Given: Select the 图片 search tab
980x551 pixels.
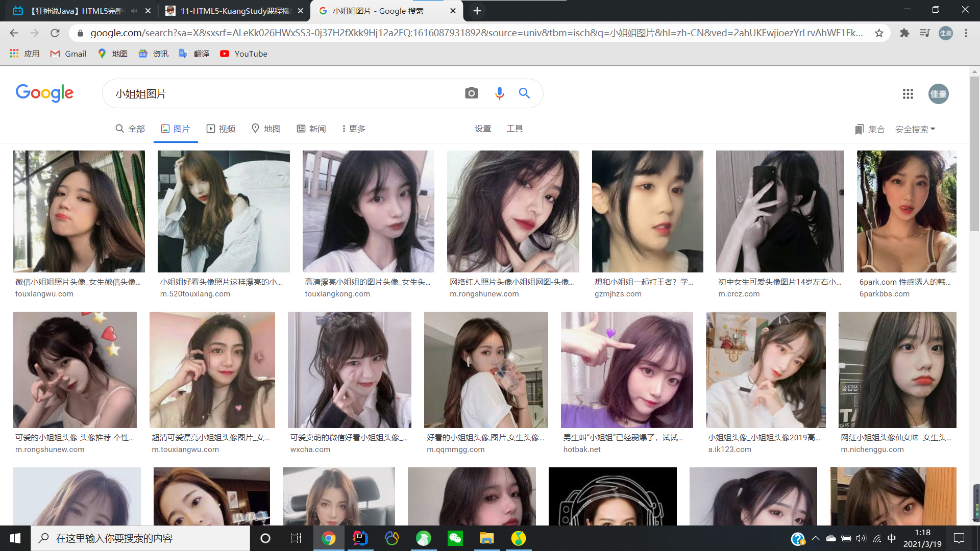Looking at the screenshot, I should coord(176,129).
